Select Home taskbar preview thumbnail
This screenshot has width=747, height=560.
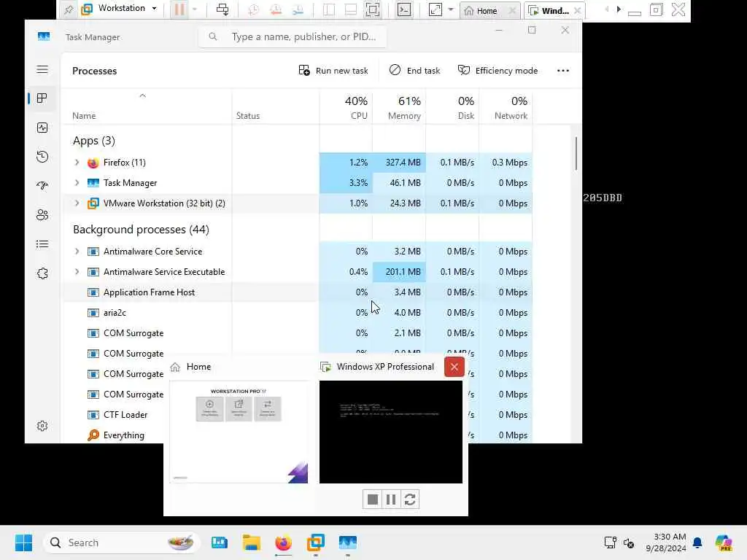239,432
